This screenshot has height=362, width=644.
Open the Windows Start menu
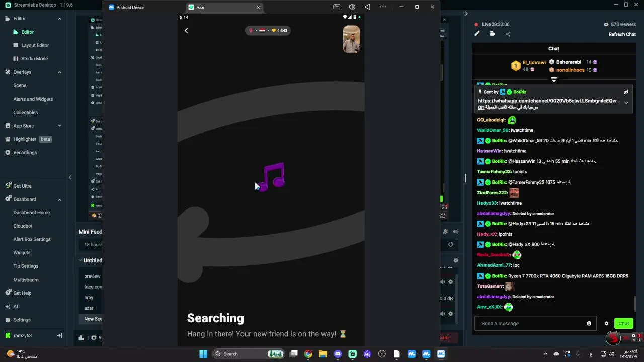(x=203, y=354)
